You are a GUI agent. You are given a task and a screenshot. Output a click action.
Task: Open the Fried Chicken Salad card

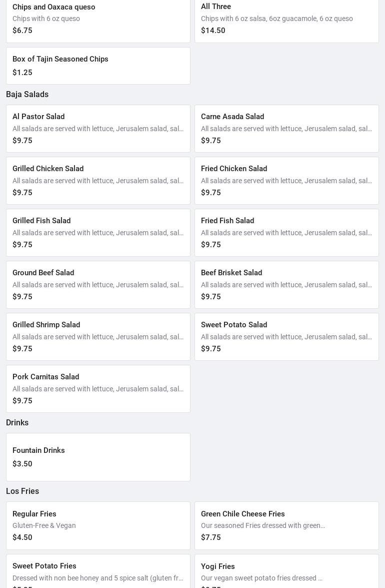coord(286,181)
